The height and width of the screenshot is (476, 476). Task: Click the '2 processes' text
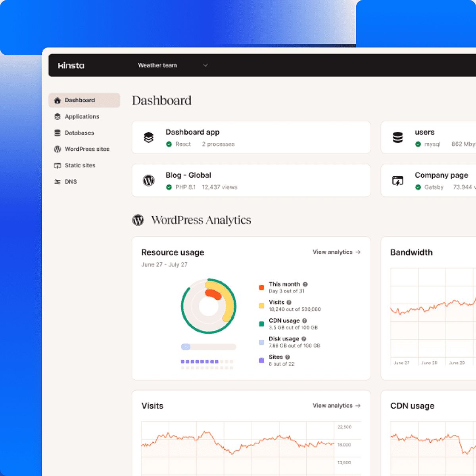click(218, 144)
